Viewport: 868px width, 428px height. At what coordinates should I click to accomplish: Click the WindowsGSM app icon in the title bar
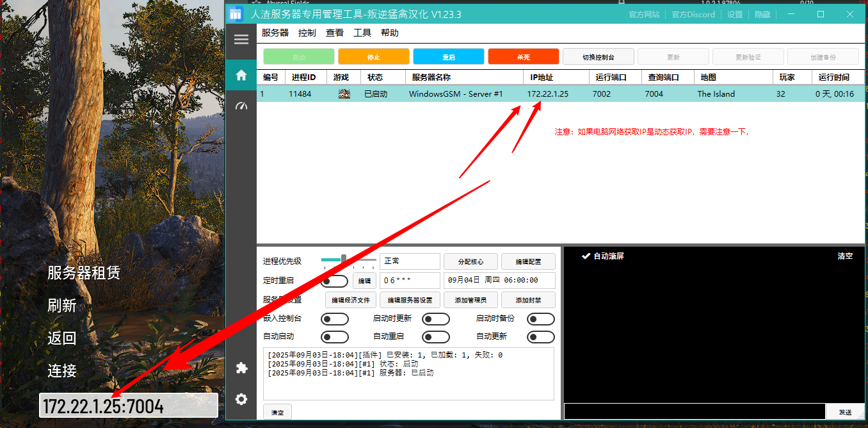pyautogui.click(x=236, y=13)
